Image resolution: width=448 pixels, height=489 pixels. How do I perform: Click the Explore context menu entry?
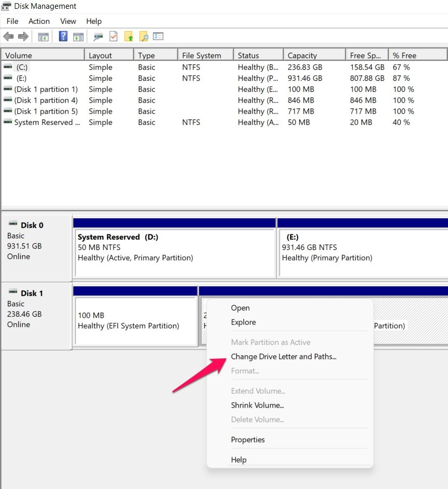243,322
